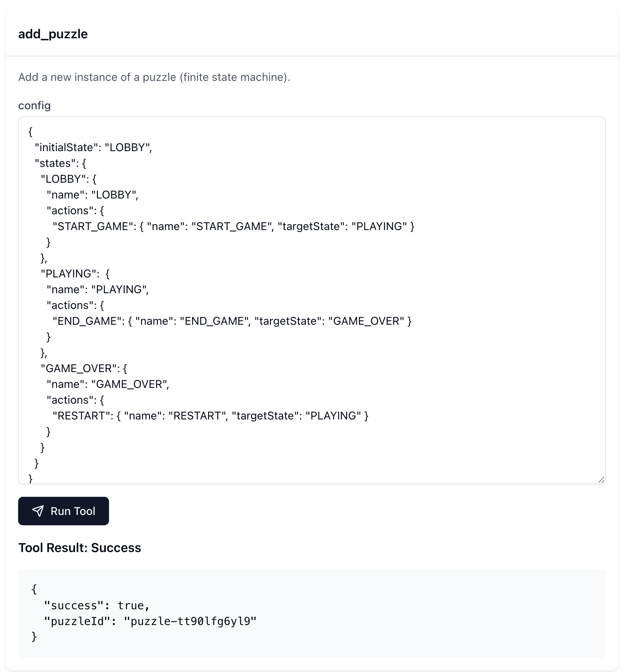The height and width of the screenshot is (672, 631).
Task: Click the config label above the textarea
Action: 34,106
